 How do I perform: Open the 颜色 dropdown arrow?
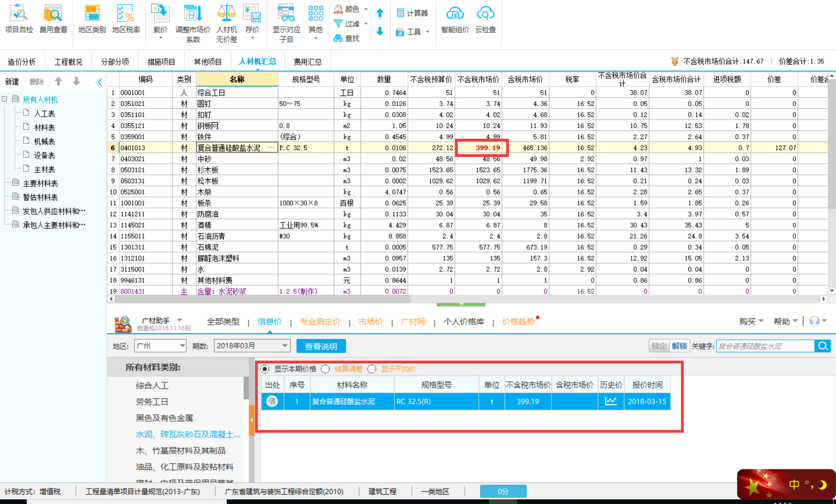pos(365,9)
